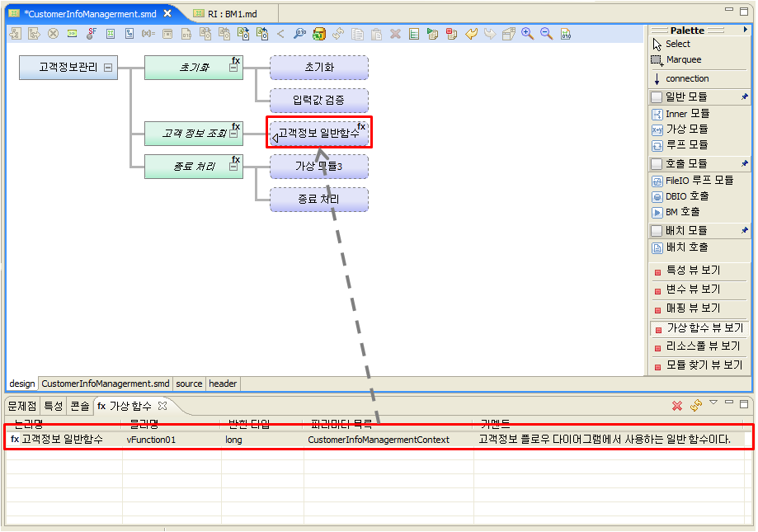758x532 pixels.
Task: Click the red delete icon above the 가상 함수 table
Action: pos(677,407)
